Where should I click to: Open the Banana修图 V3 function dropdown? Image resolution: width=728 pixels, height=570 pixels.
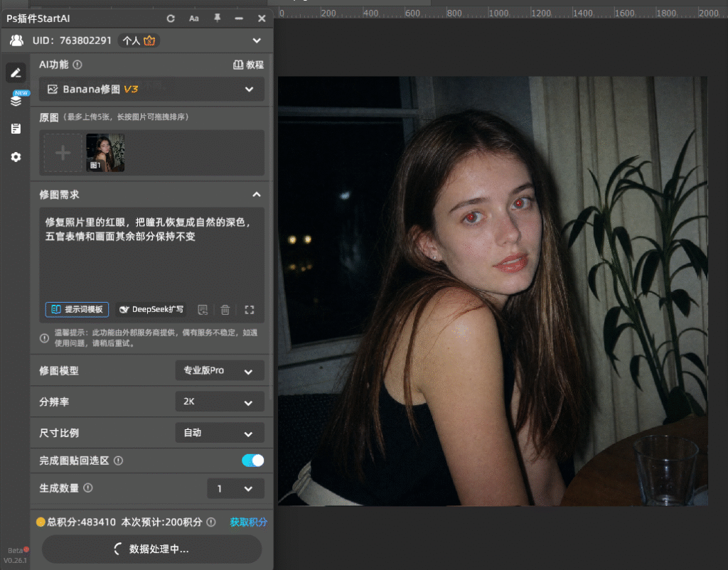tap(151, 89)
